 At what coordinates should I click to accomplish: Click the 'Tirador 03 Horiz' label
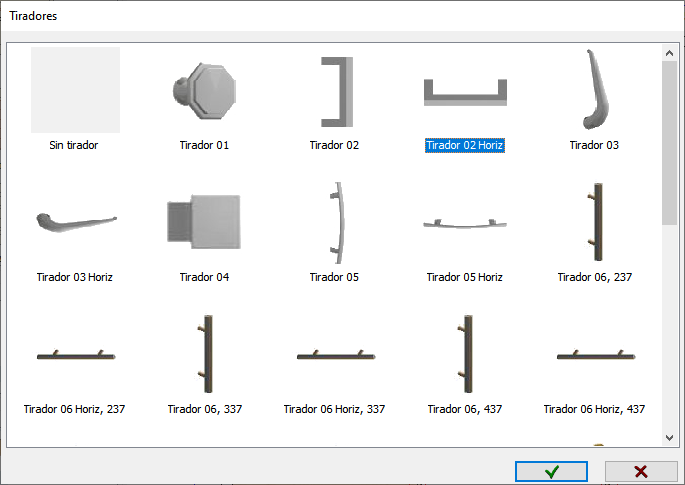(x=75, y=277)
